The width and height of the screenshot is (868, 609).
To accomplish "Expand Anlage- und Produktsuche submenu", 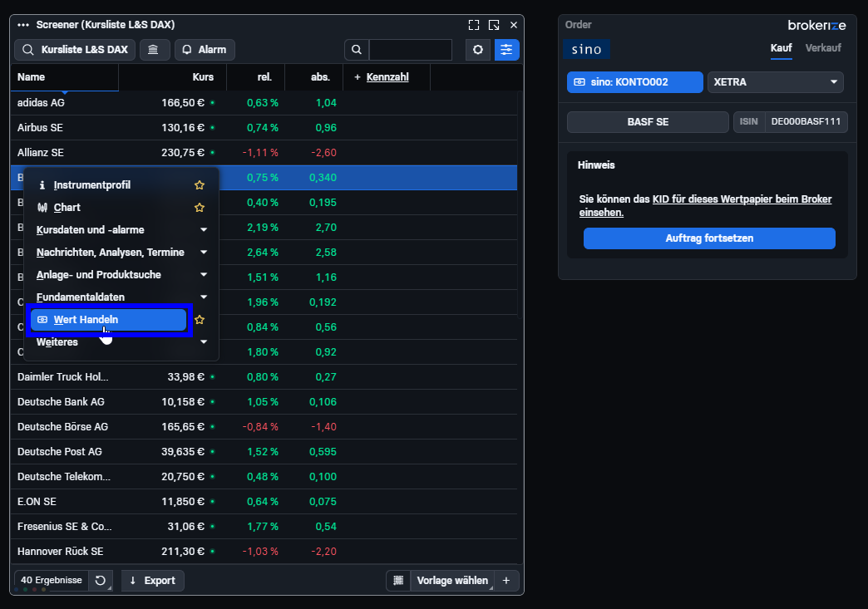I will [121, 275].
